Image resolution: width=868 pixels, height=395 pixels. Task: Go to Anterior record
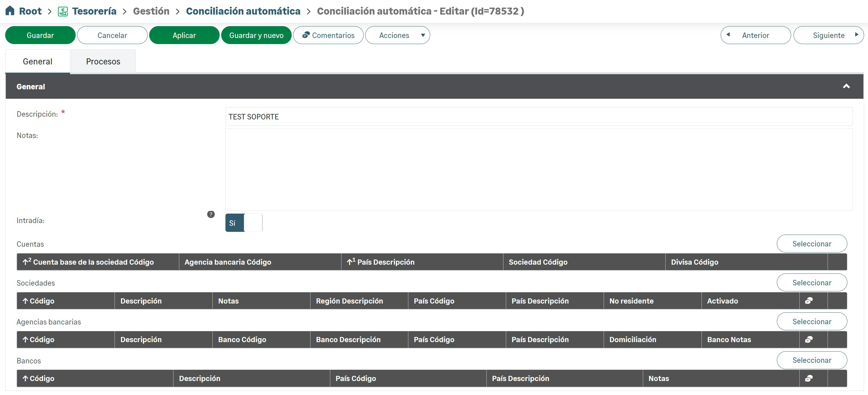click(x=755, y=35)
